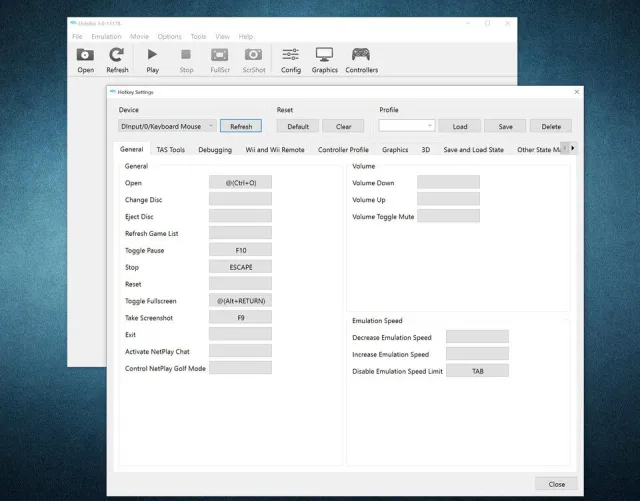Click the Toggle Pause hotkey field F10
The image size is (640, 501).
[240, 250]
